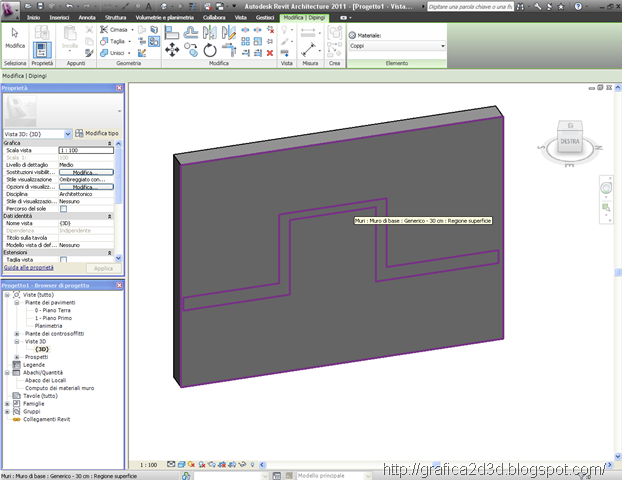Open the Materiale Coppi dropdown

click(x=442, y=46)
